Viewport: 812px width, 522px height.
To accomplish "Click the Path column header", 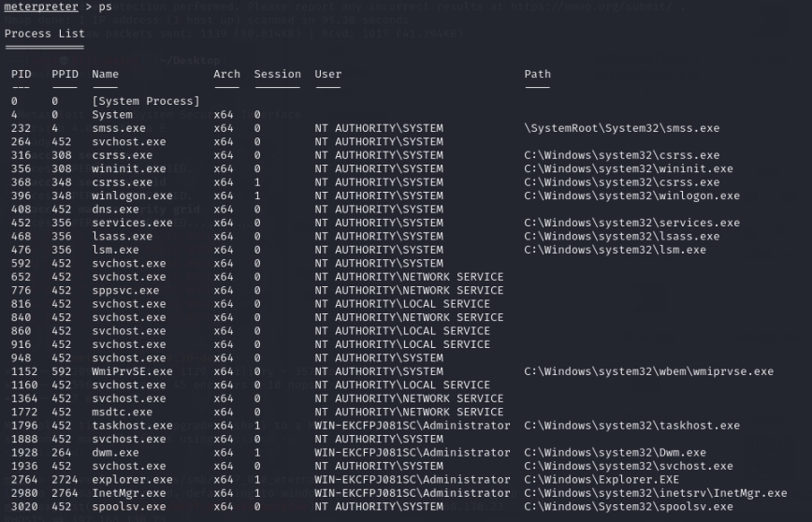I will tap(537, 74).
